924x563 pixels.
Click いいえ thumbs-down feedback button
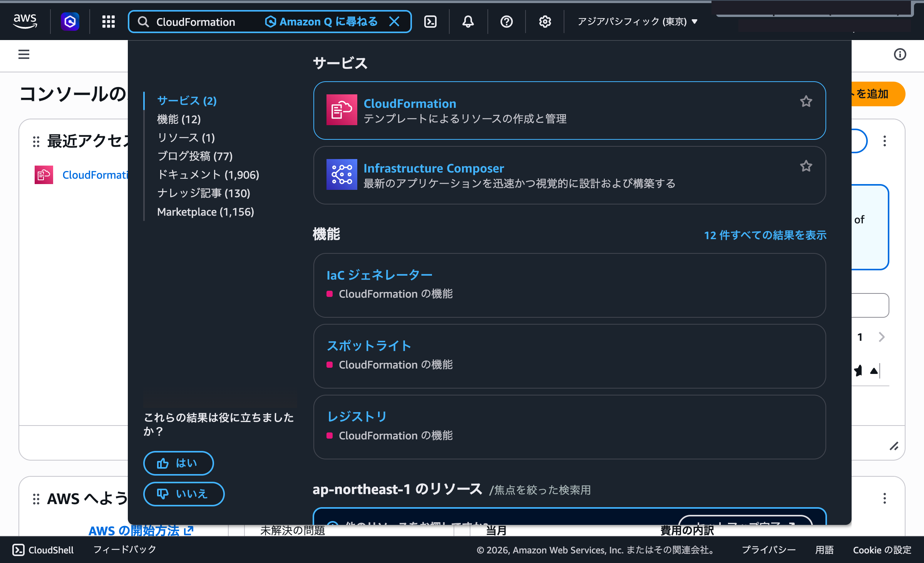tap(184, 494)
